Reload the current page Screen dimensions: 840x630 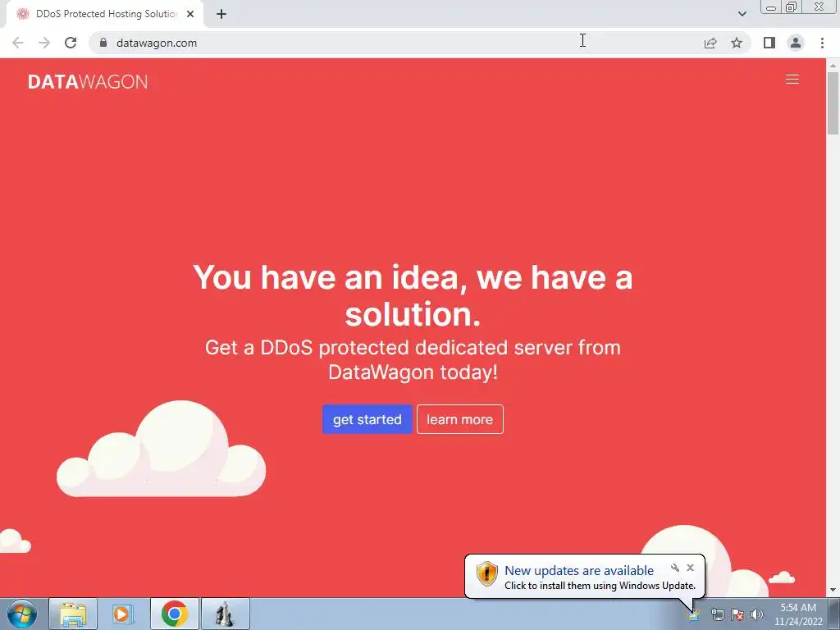coord(71,43)
